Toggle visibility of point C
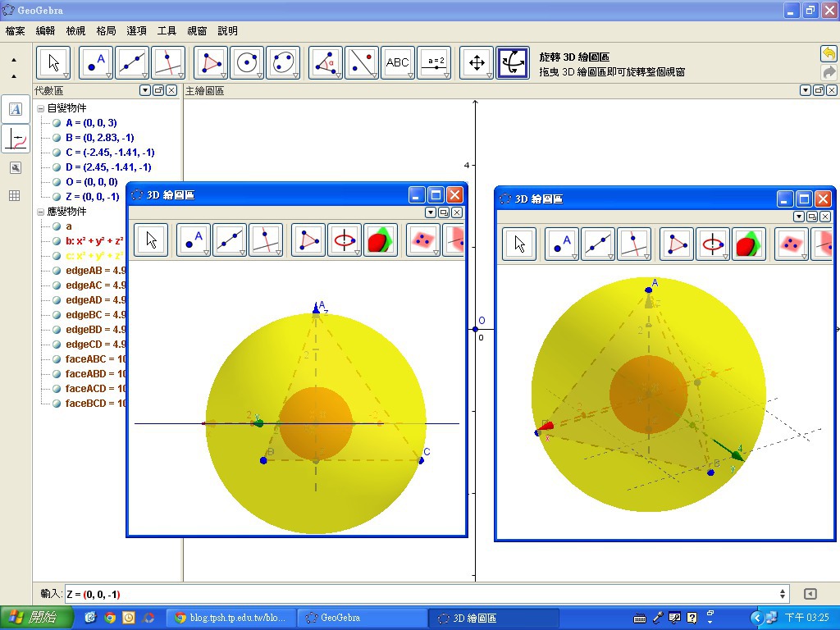Viewport: 840px width, 630px height. 57,153
